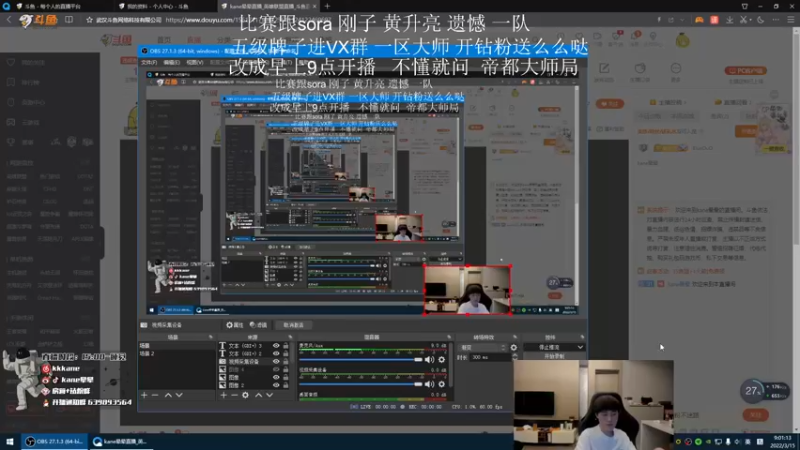
Task: Click the 滤镜 filters button in the source toolbar
Action: pos(259,325)
